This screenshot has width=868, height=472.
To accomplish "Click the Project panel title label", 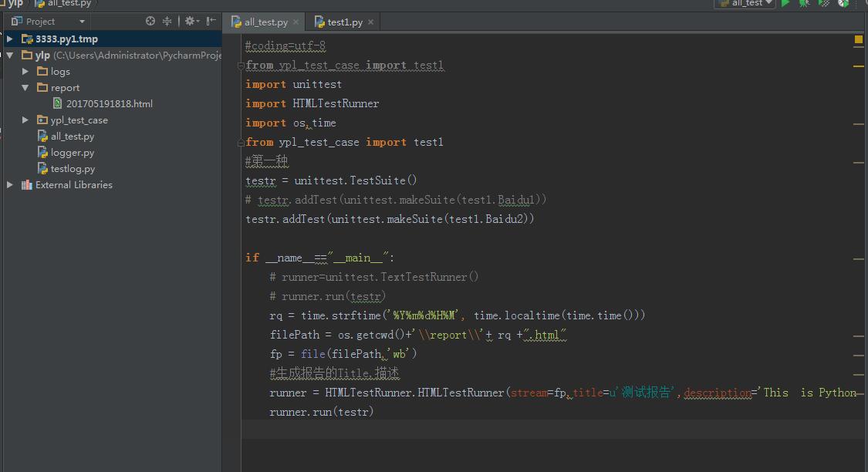I will pyautogui.click(x=40, y=22).
